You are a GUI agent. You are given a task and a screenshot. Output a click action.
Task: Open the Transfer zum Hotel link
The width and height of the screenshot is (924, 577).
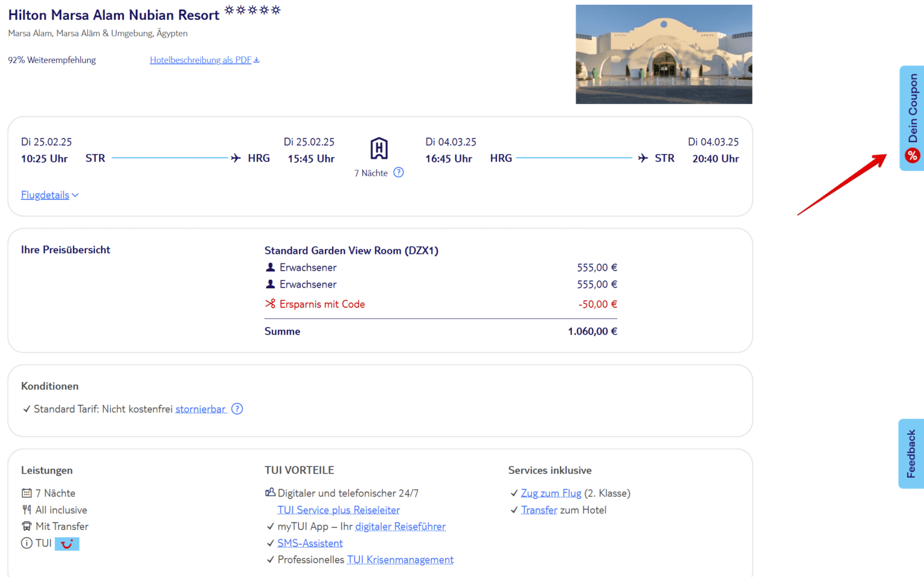coord(539,510)
